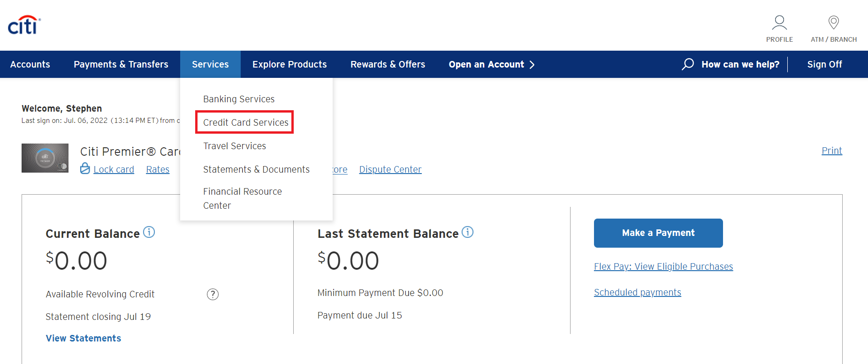Collapse the Services menu tab

point(210,64)
